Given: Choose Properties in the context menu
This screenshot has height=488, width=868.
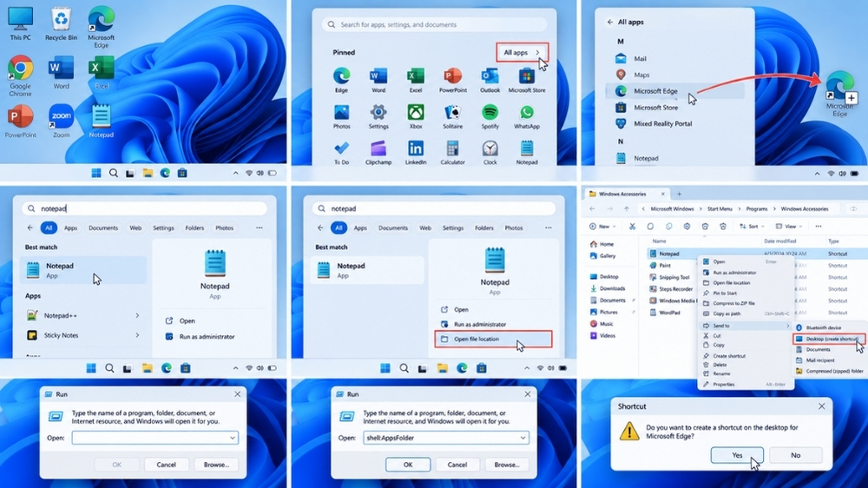Looking at the screenshot, I should tap(745, 384).
